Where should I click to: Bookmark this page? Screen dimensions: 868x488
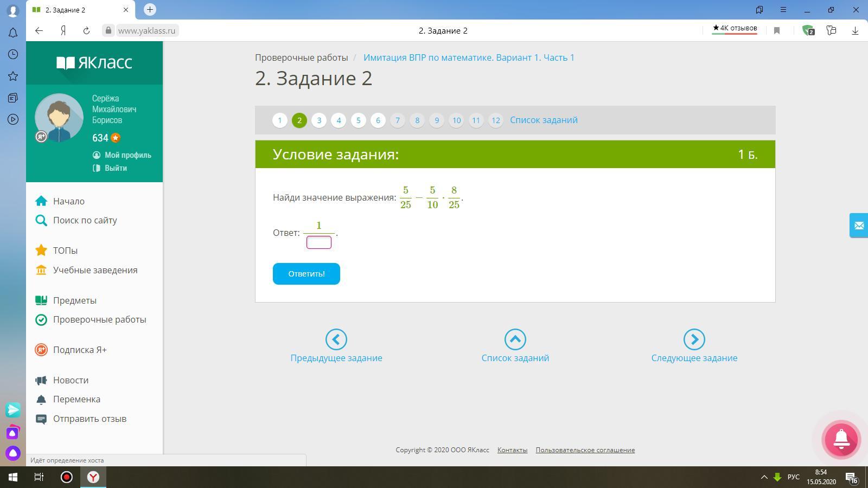pos(777,30)
